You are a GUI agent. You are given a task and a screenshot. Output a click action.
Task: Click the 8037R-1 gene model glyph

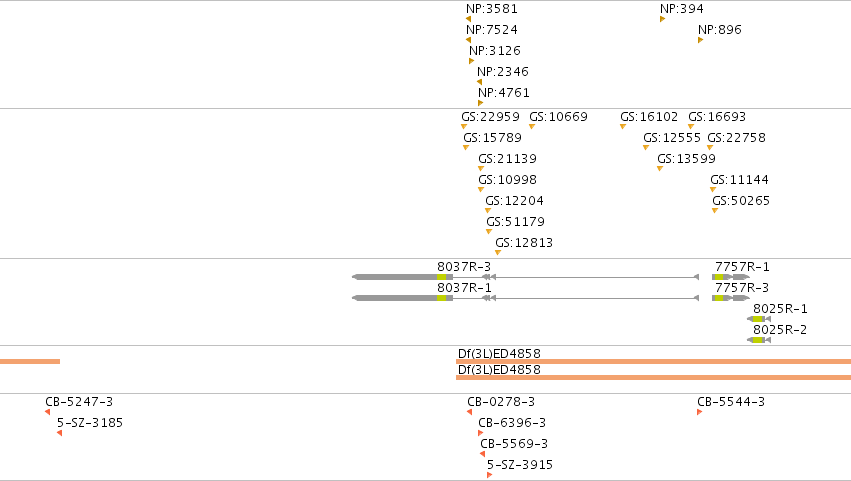point(525,298)
